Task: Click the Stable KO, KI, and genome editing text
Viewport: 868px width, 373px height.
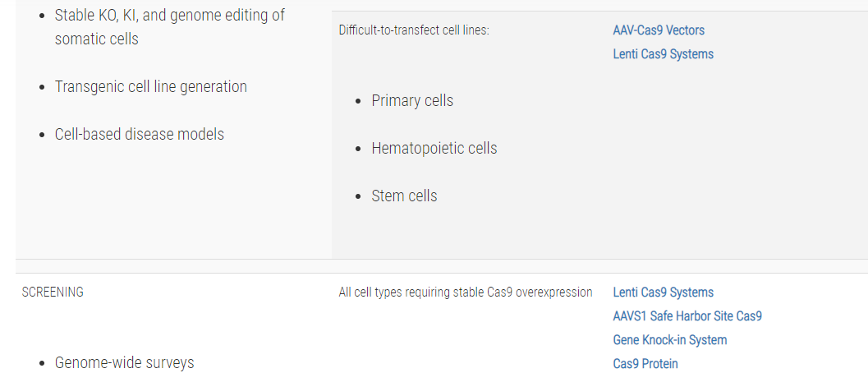Action: [x=170, y=15]
